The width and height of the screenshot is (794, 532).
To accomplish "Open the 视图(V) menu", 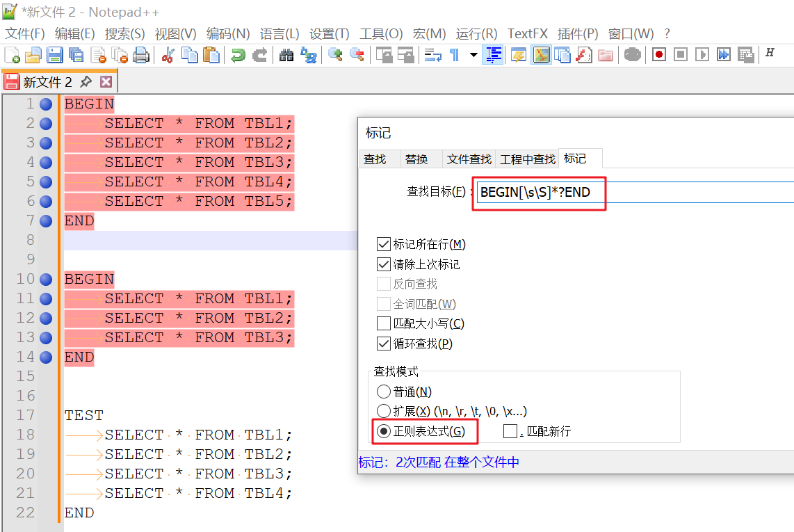I will point(175,33).
